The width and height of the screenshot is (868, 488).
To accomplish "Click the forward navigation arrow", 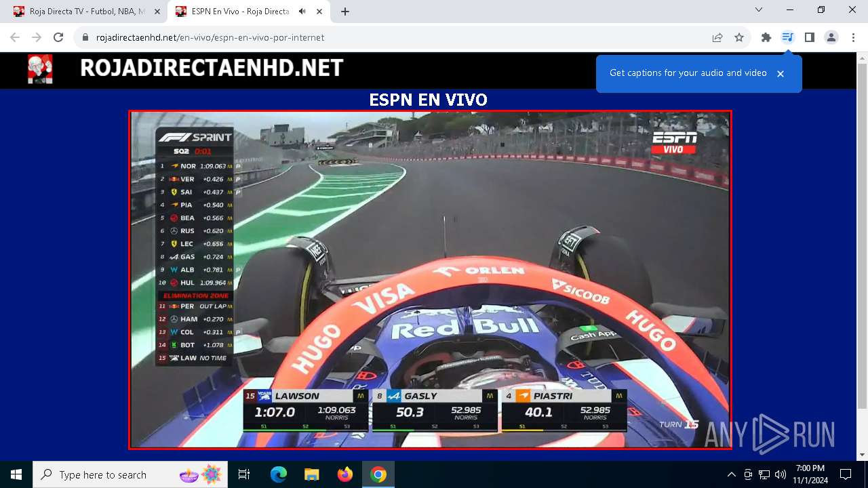I will point(37,37).
